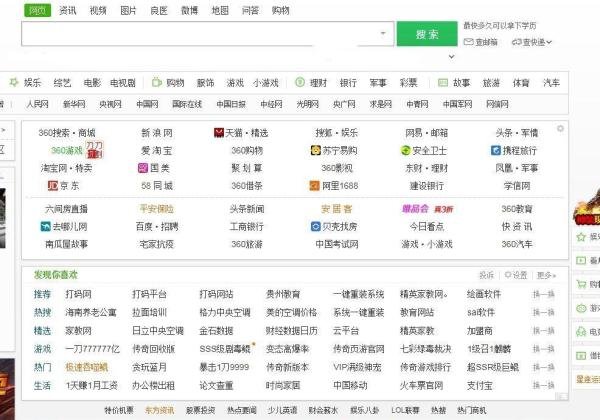600x420 pixels.
Task: Select the 热门 row label
Action: pos(42,367)
